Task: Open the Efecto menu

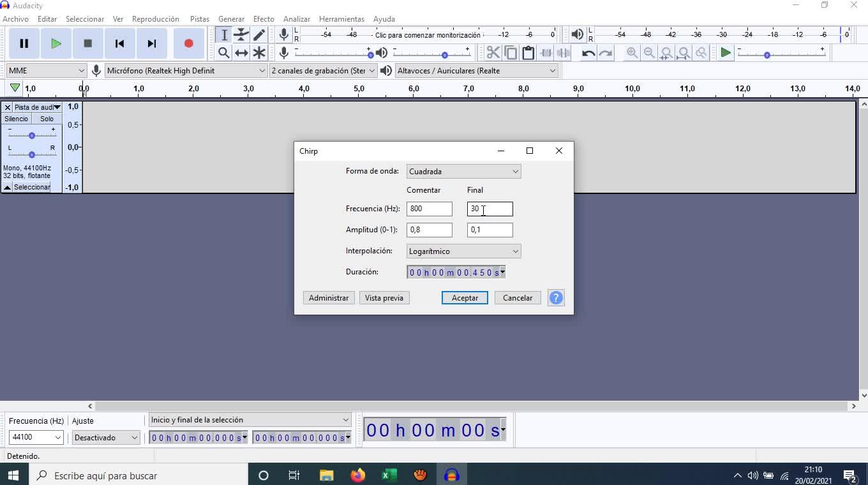Action: point(263,19)
